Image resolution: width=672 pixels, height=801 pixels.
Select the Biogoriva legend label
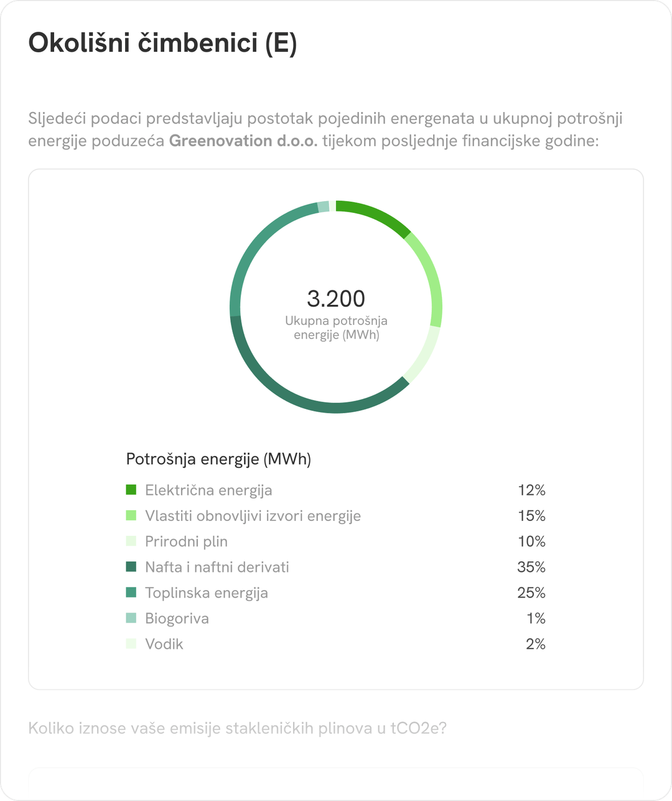[x=177, y=618]
